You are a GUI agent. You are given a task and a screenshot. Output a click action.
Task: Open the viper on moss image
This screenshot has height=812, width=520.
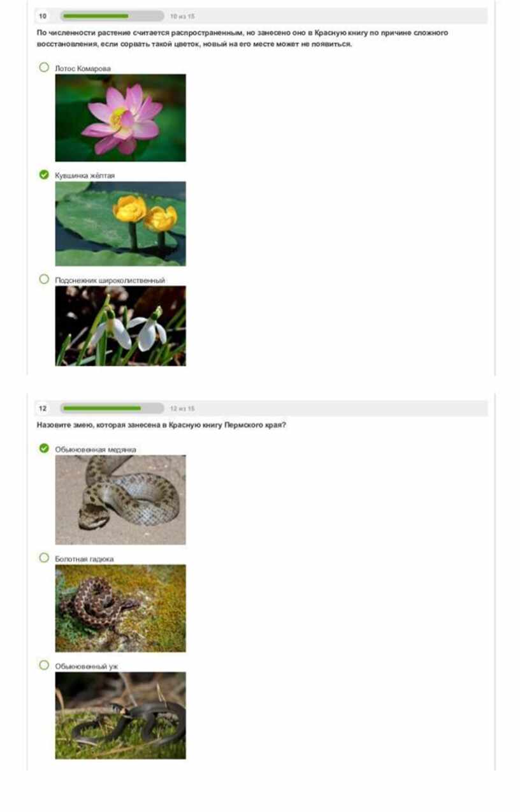pyautogui.click(x=120, y=608)
